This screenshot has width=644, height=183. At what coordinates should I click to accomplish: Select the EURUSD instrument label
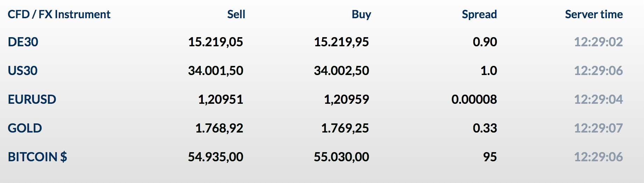tap(32, 100)
